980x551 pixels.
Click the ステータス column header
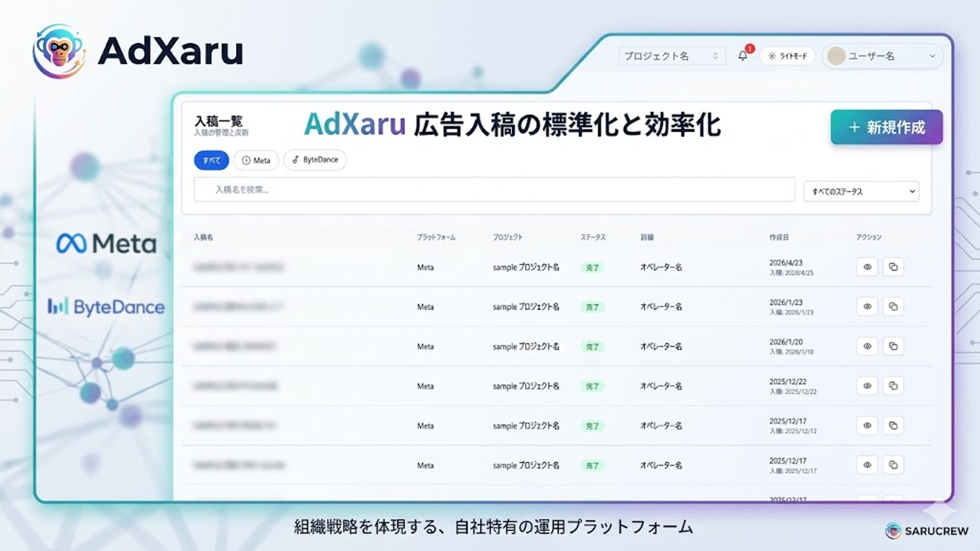coord(593,237)
